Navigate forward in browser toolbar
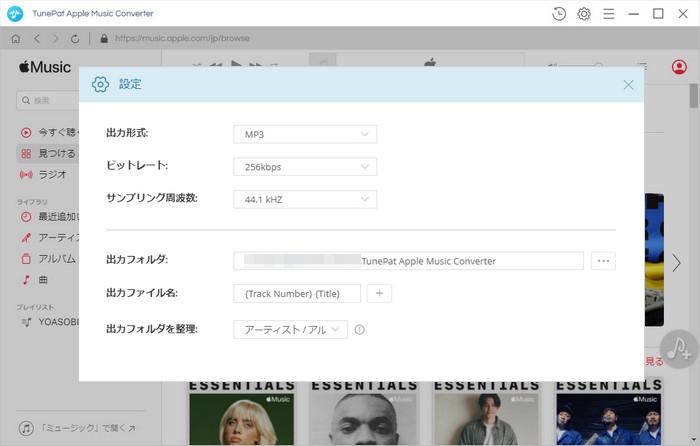This screenshot has width=700, height=446. (x=55, y=39)
